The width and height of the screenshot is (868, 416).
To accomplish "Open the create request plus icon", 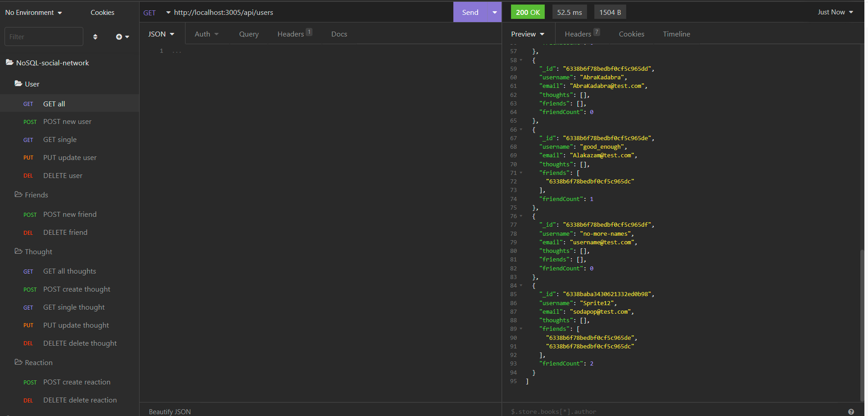I will click(122, 37).
